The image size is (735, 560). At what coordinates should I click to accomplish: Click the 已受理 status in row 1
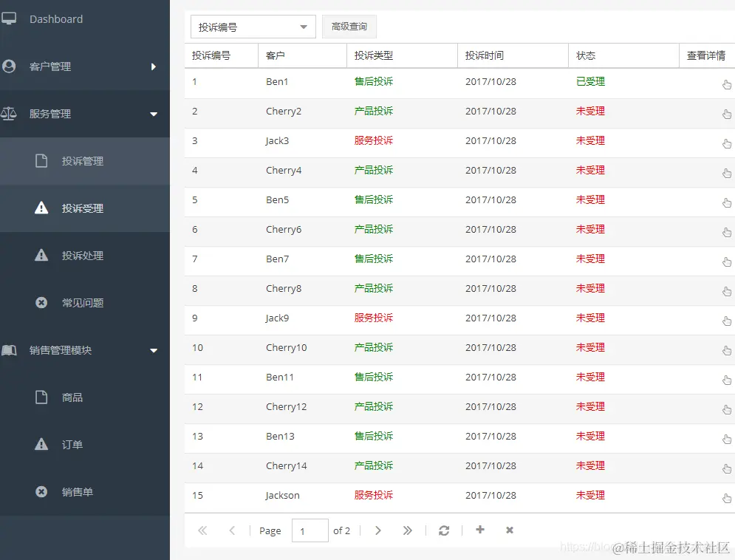pyautogui.click(x=590, y=81)
